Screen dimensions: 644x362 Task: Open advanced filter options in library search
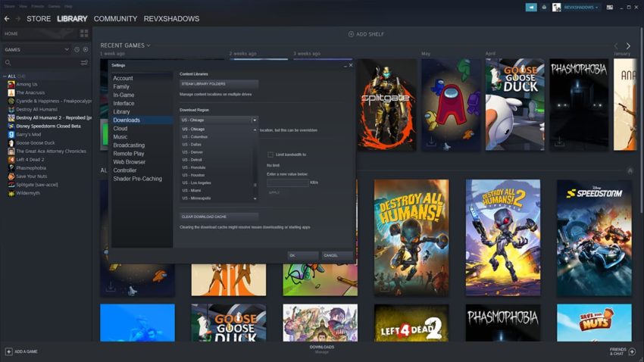coord(84,63)
